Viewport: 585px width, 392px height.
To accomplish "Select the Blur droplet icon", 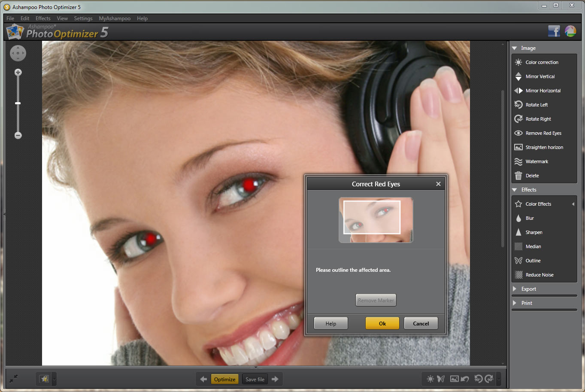I will [x=518, y=218].
